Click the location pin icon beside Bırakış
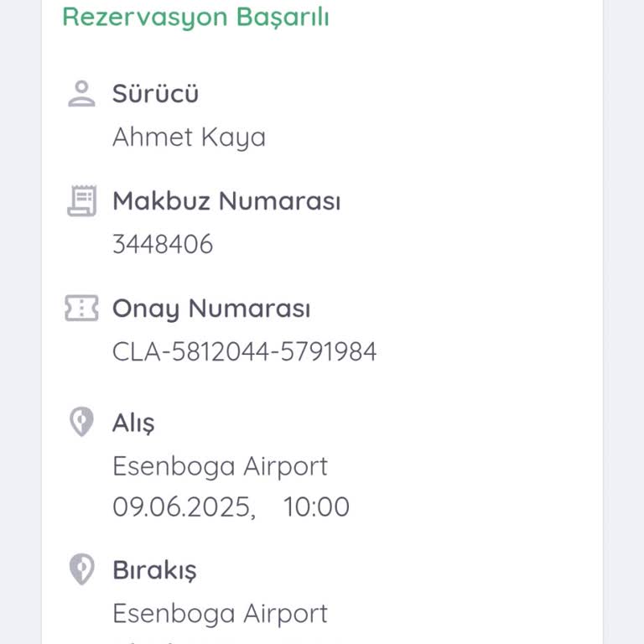Viewport: 644px width, 644px height. click(x=81, y=569)
